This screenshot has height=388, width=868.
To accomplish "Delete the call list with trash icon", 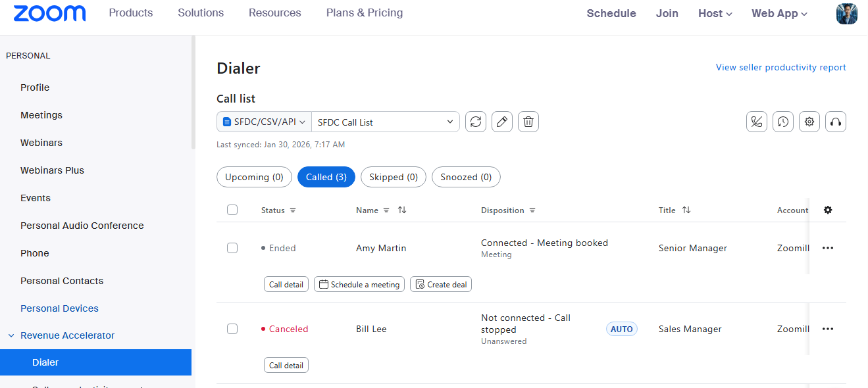I will pyautogui.click(x=528, y=122).
